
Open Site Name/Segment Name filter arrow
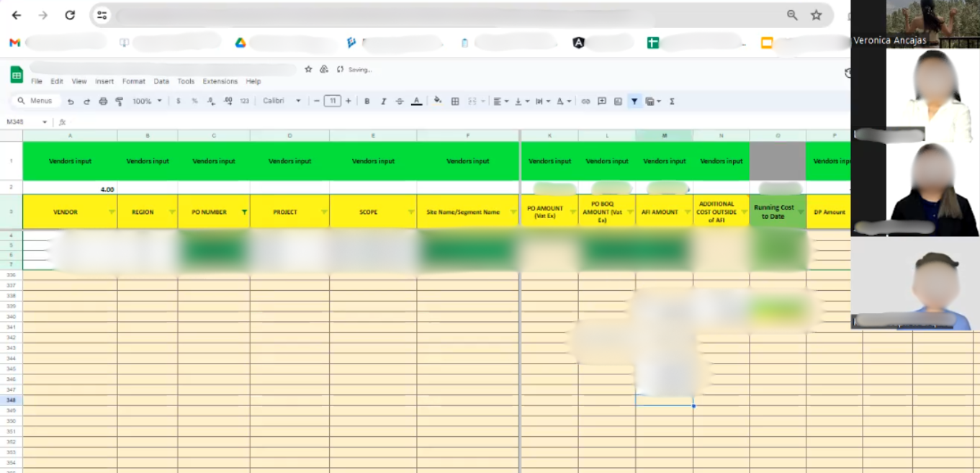click(x=513, y=212)
